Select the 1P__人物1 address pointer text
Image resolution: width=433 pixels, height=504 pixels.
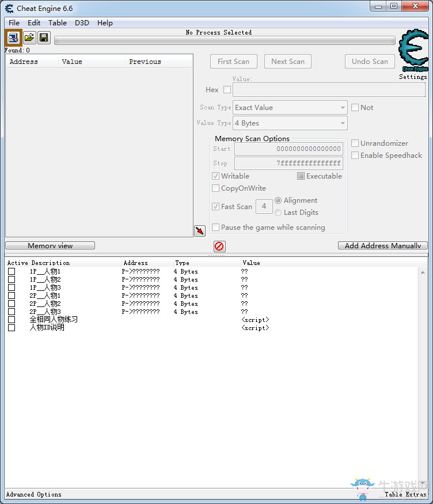pyautogui.click(x=140, y=272)
